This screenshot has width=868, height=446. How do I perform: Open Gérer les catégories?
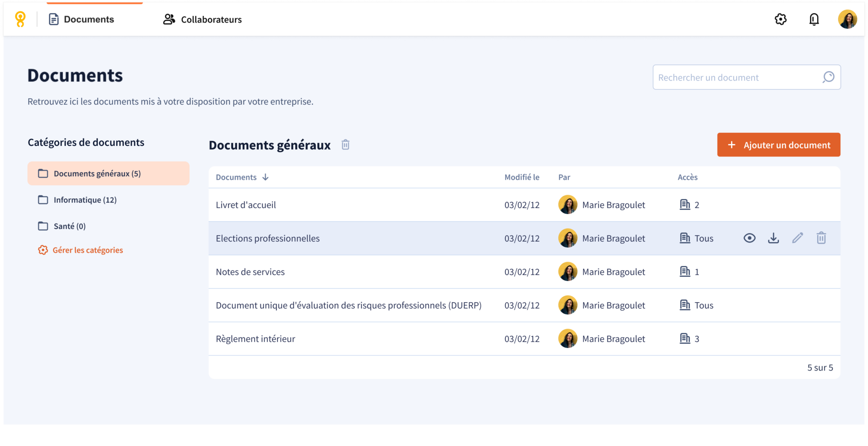click(x=88, y=250)
